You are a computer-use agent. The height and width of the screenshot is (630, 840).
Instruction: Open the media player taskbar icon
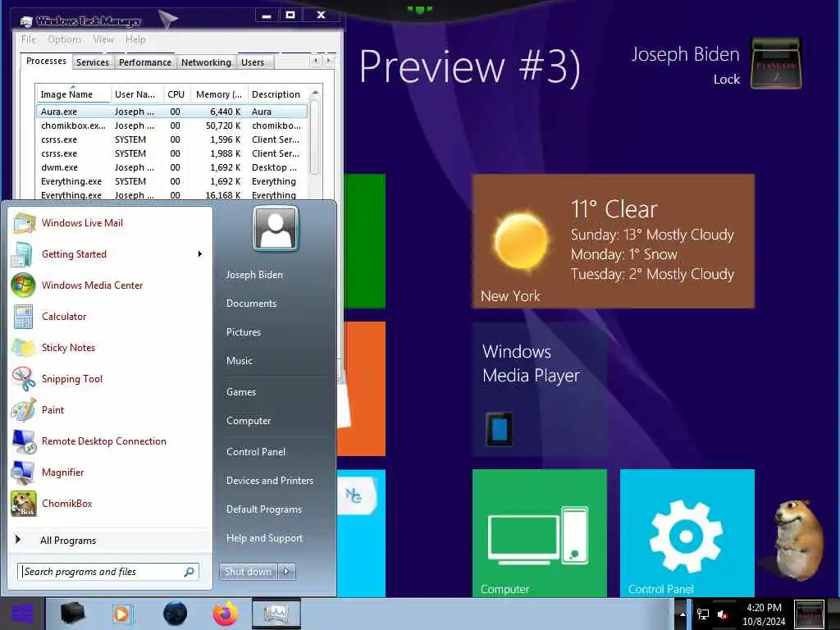coord(122,614)
